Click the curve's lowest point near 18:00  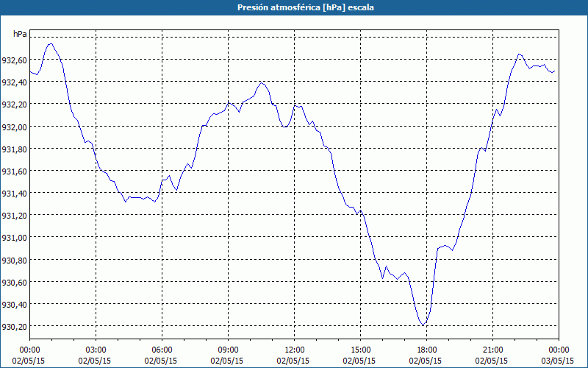coord(423,325)
